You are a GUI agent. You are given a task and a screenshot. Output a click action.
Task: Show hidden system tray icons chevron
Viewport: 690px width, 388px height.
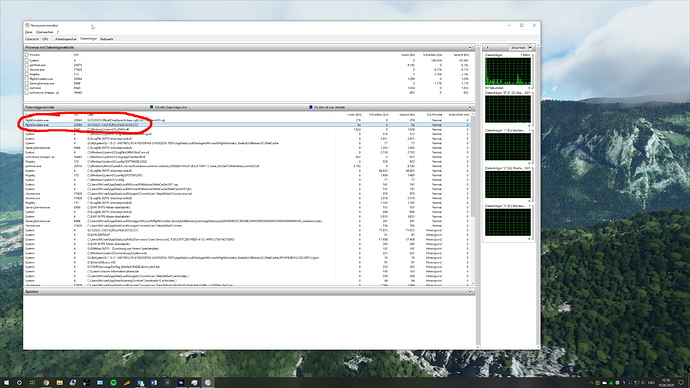coord(591,383)
